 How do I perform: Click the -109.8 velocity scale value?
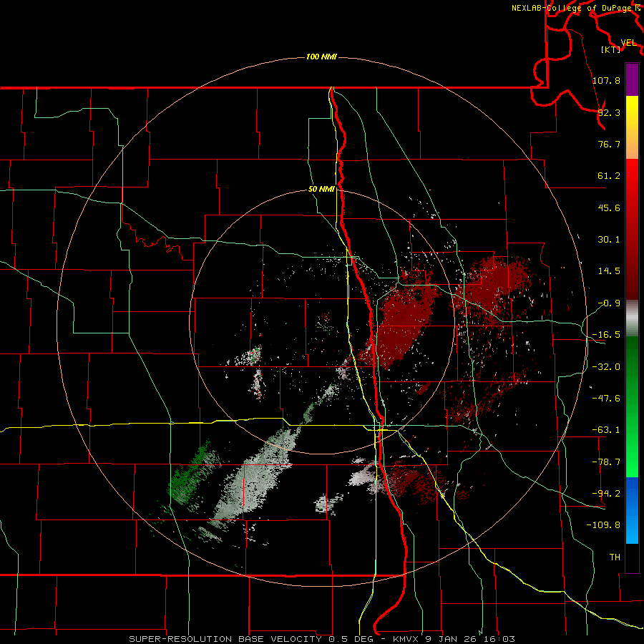coord(603,525)
